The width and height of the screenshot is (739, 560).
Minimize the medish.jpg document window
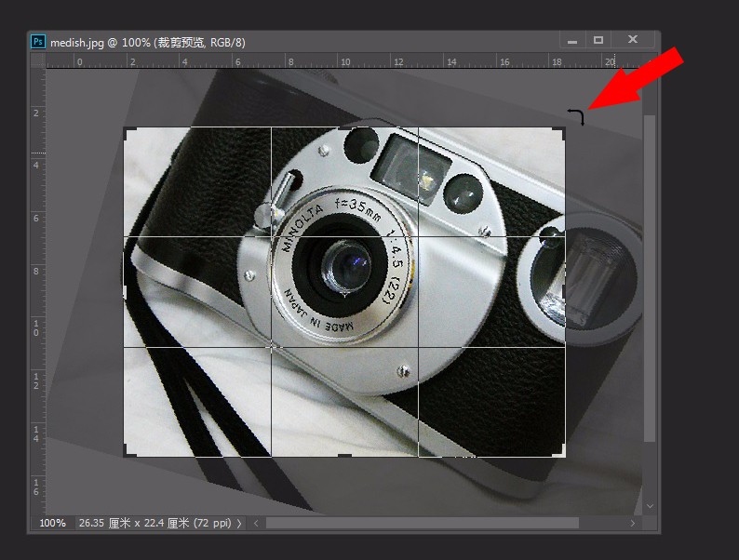pyautogui.click(x=572, y=41)
